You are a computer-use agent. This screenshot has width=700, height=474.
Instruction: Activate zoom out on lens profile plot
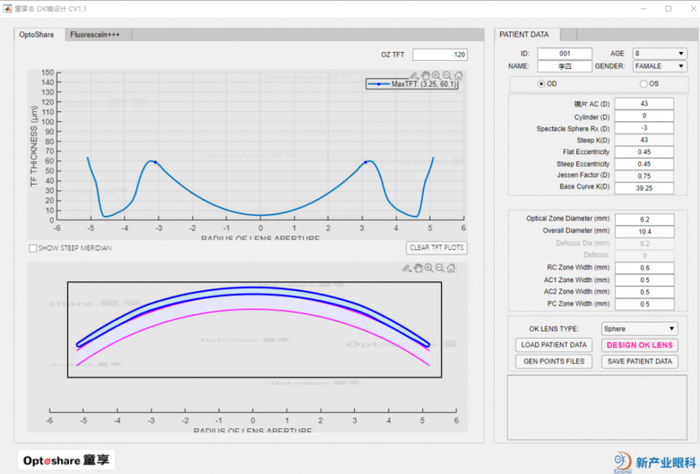tap(440, 268)
